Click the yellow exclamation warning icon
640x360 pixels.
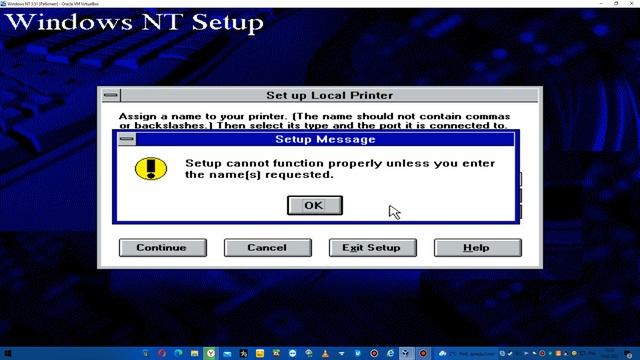151,169
